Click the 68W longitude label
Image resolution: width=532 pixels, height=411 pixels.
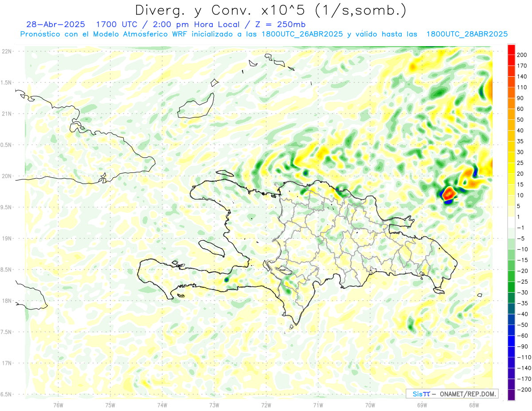click(474, 405)
